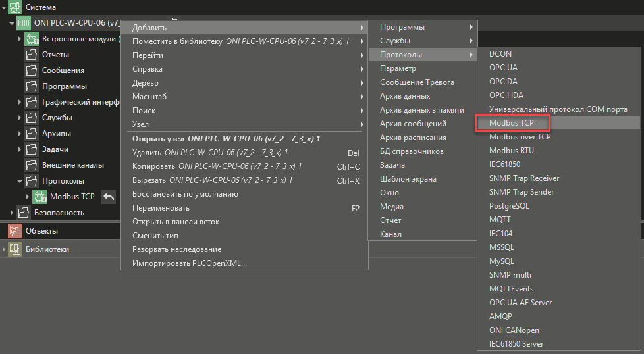
Task: Expand the Modbus TCP tree node
Action: pos(27,197)
